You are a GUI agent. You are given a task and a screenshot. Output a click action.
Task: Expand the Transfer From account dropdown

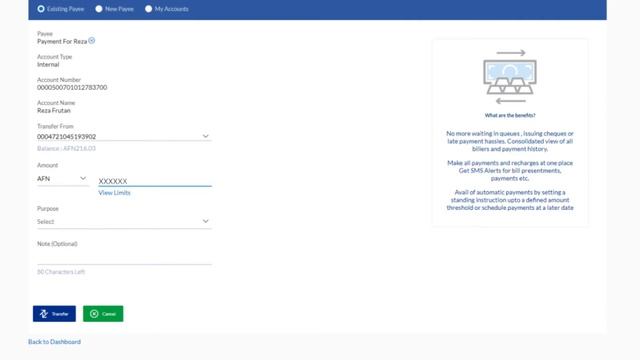124,136
